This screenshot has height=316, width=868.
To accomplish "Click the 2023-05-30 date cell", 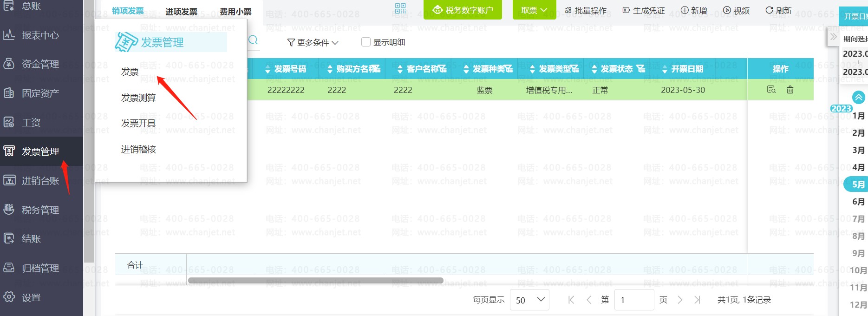I will (x=683, y=90).
